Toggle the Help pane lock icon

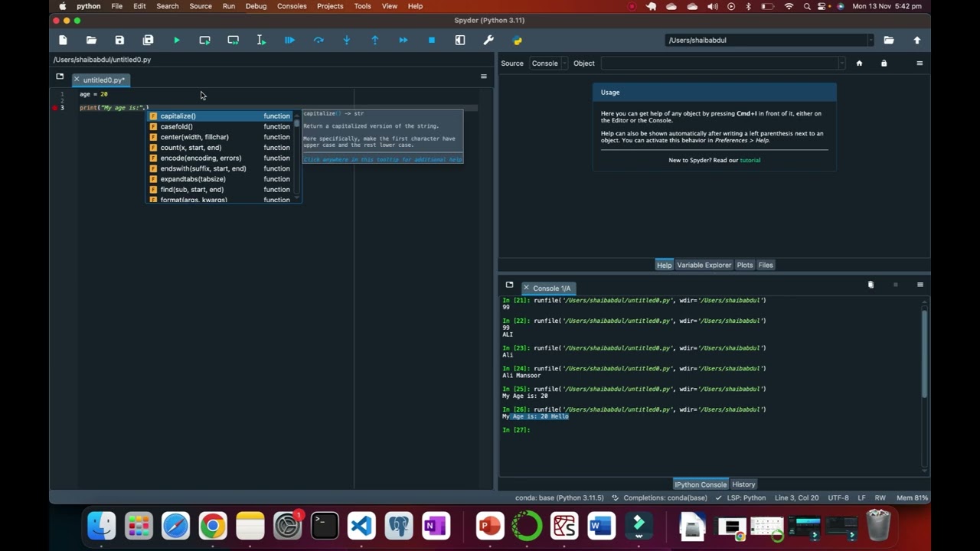pos(884,64)
